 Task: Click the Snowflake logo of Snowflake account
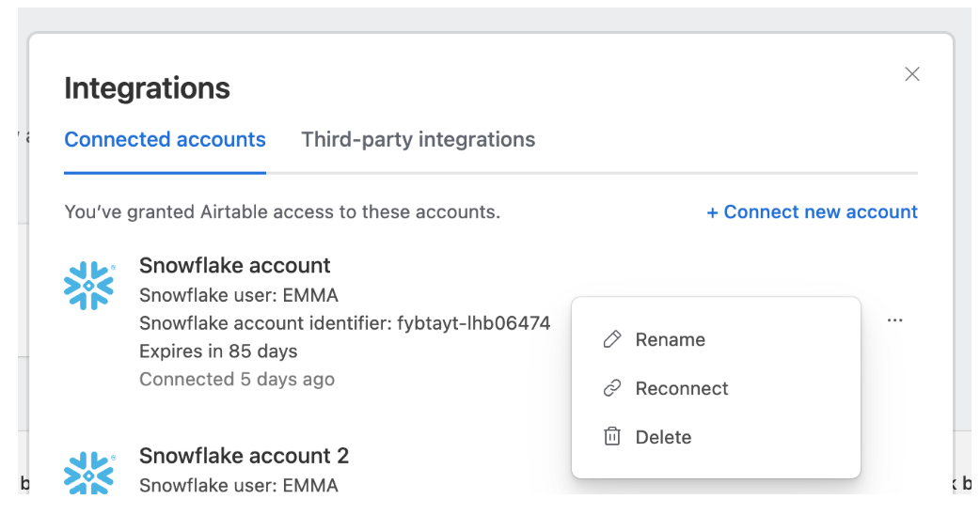click(89, 286)
